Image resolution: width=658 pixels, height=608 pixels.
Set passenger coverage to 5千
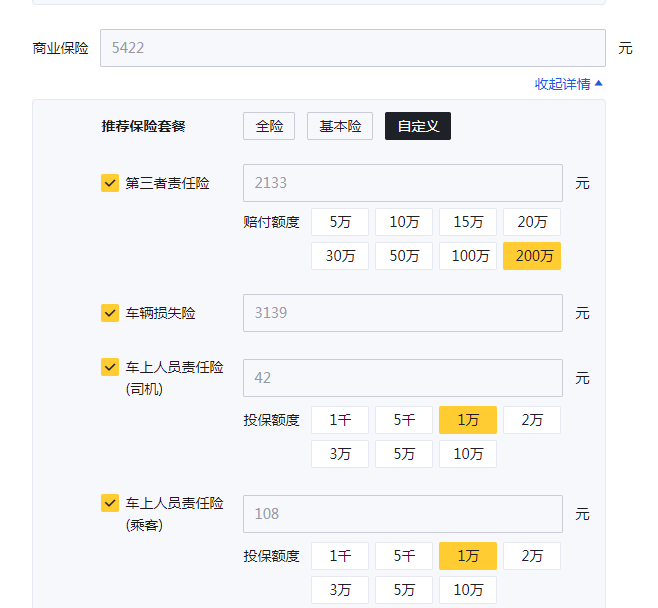tap(404, 556)
